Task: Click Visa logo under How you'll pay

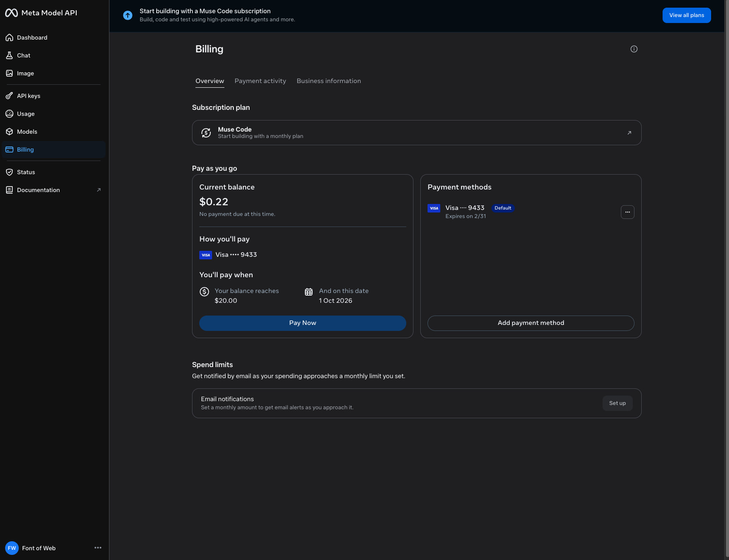Action: pyautogui.click(x=206, y=255)
